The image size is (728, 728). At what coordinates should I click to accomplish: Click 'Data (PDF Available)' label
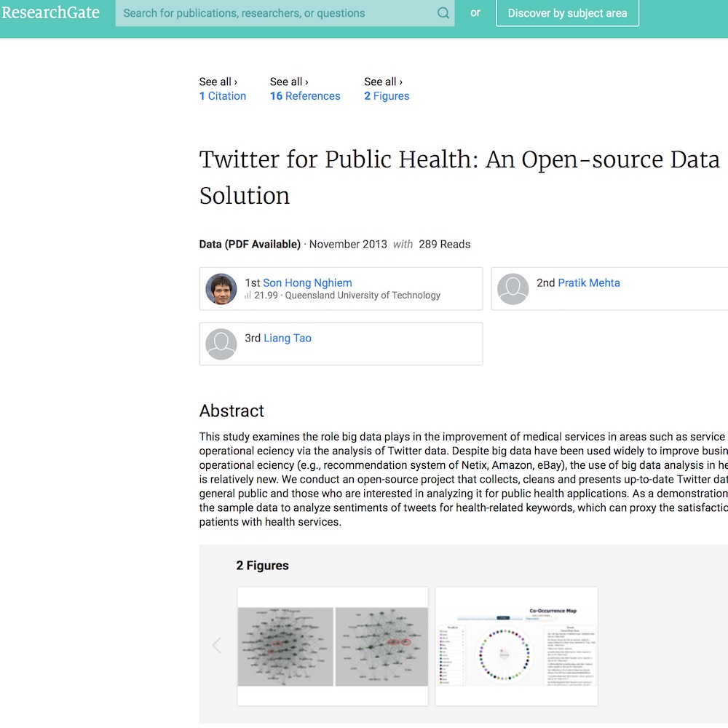250,244
